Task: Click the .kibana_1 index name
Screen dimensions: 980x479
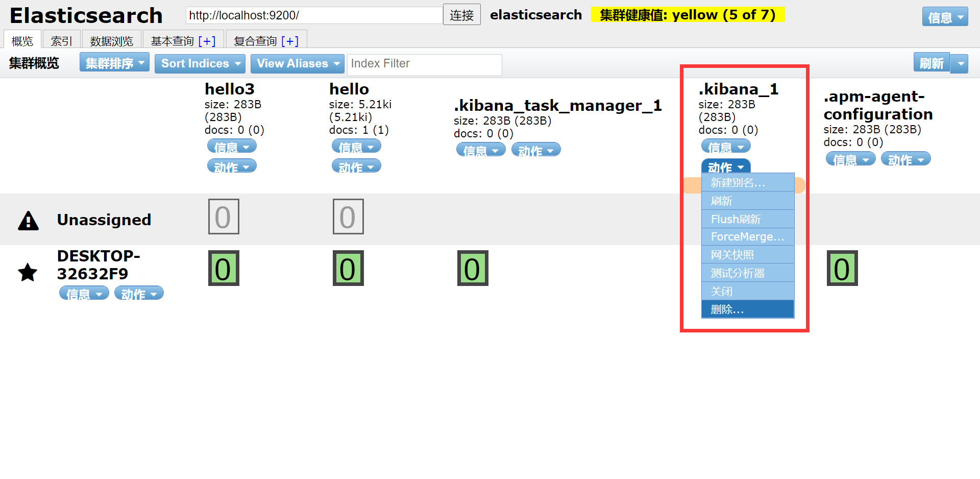Action: point(739,89)
